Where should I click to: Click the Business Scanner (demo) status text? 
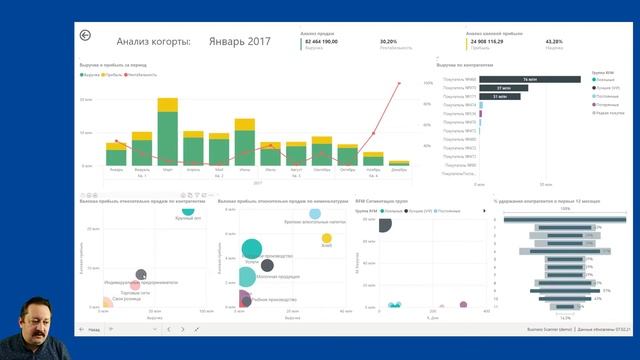tap(549, 329)
